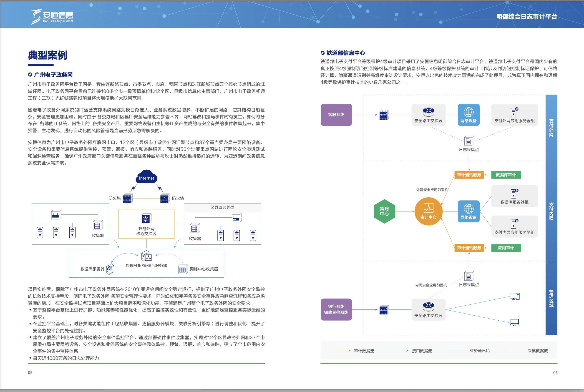Click the 日志采集点 document icon
The image size is (584, 392).
pos(469,141)
